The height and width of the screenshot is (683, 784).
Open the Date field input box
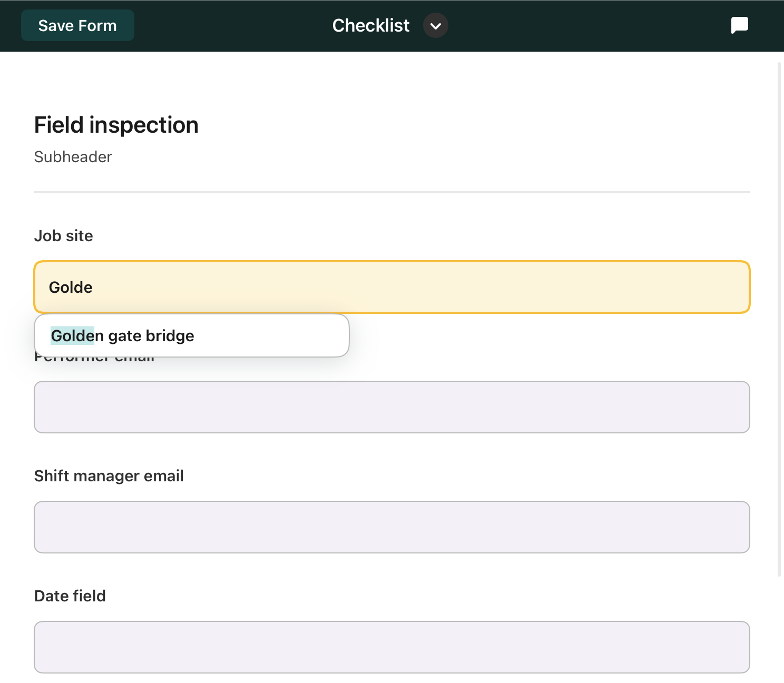point(391,647)
